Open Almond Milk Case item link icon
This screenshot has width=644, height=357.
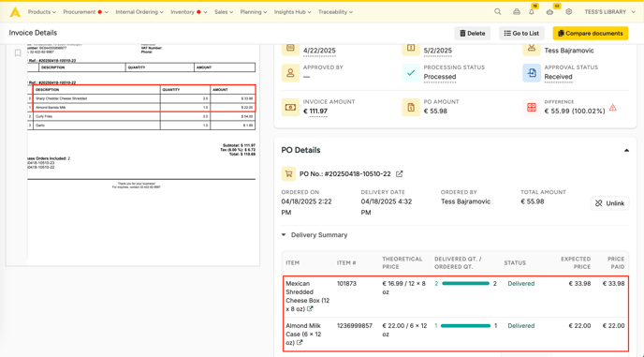pos(300,343)
